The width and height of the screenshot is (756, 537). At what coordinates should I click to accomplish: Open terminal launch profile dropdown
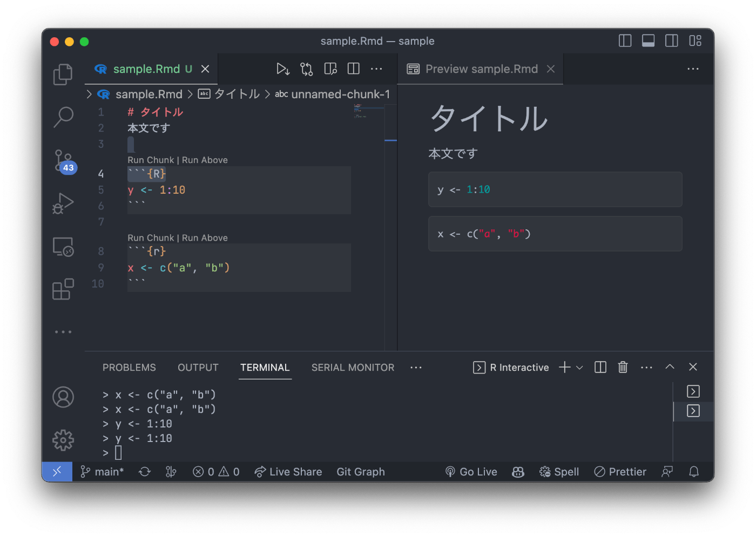pyautogui.click(x=579, y=368)
